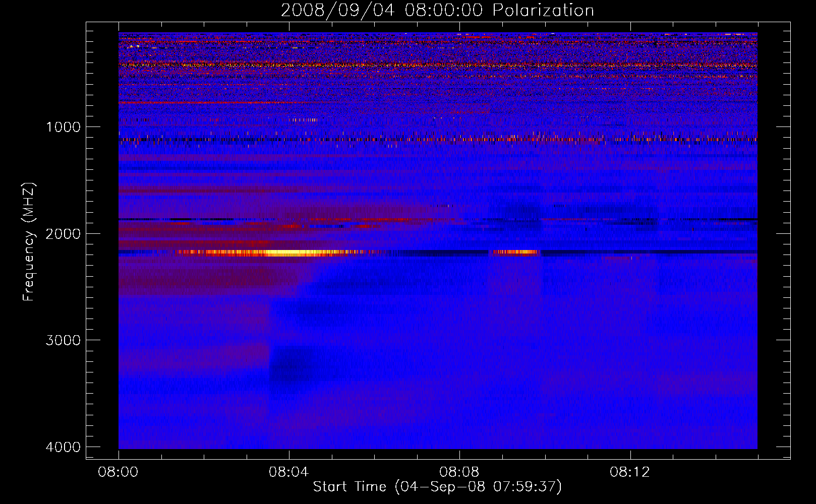Click the 08:08 time tick label
Image resolution: width=816 pixels, height=504 pixels.
tap(459, 472)
